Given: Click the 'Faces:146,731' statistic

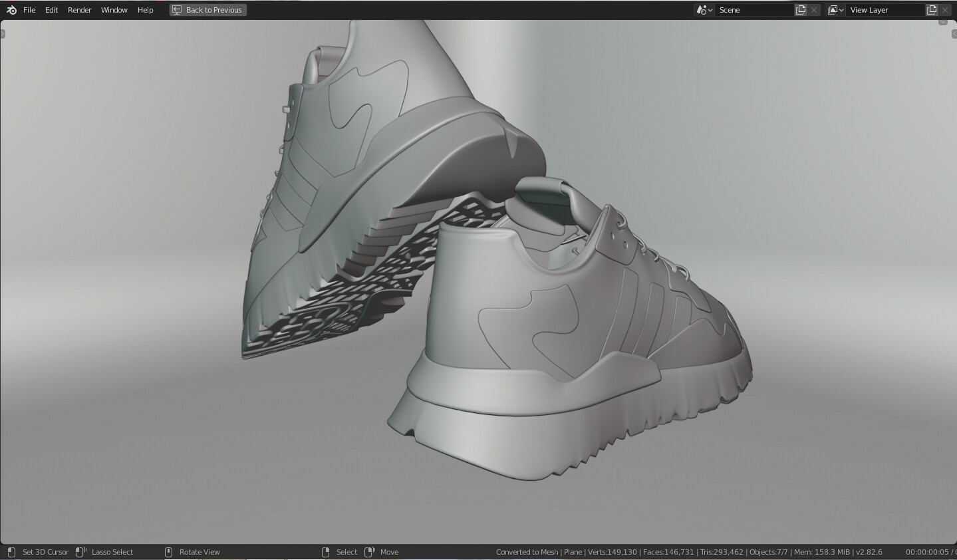Looking at the screenshot, I should point(669,552).
